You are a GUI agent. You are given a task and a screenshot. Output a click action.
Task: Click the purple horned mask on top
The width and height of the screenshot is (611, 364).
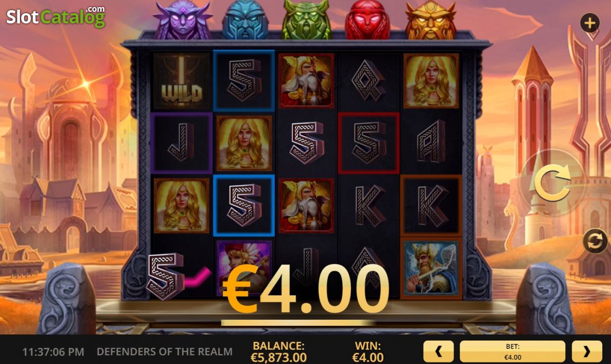pos(182,21)
